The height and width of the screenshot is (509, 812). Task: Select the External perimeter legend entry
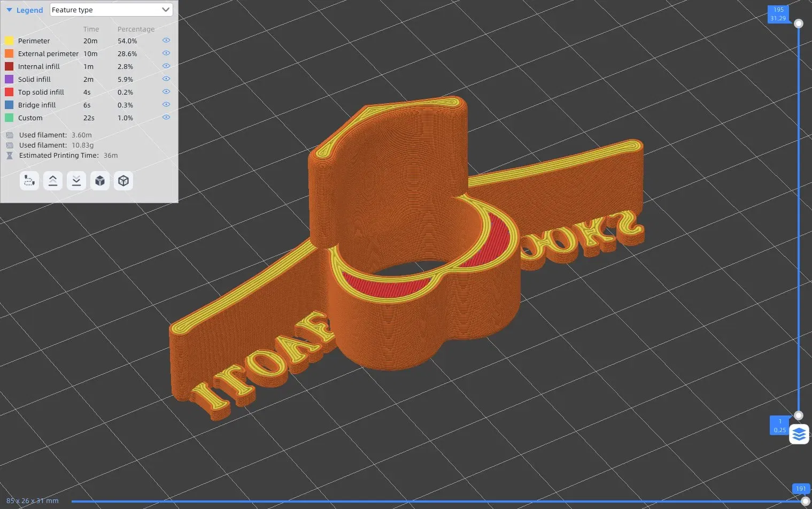coord(48,53)
